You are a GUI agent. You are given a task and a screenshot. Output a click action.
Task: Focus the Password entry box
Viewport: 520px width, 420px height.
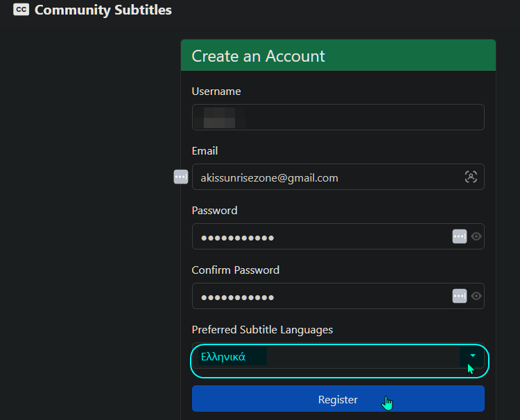(319, 236)
